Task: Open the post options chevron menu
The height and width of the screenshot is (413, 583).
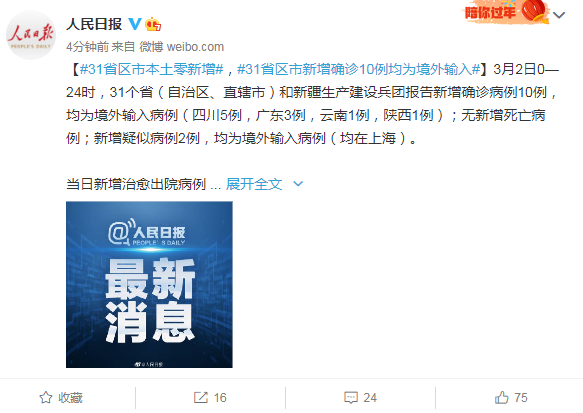Action: pos(559,15)
